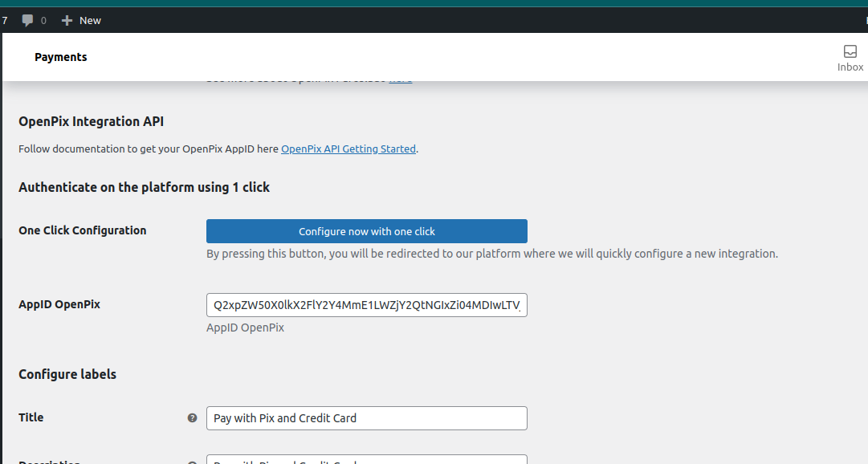The width and height of the screenshot is (868, 464).
Task: Click the updates counter showing 7
Action: pos(6,20)
